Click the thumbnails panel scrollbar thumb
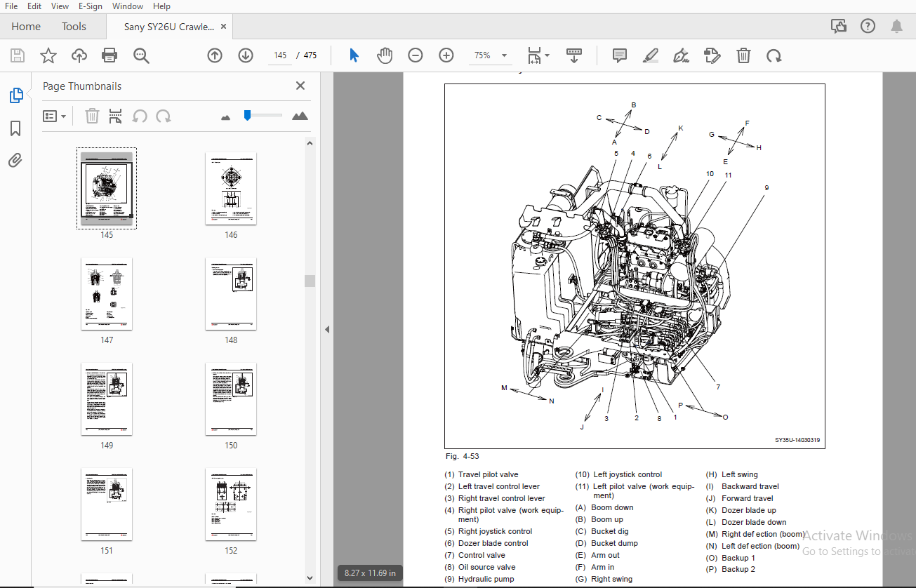Image resolution: width=916 pixels, height=588 pixels. click(x=310, y=281)
